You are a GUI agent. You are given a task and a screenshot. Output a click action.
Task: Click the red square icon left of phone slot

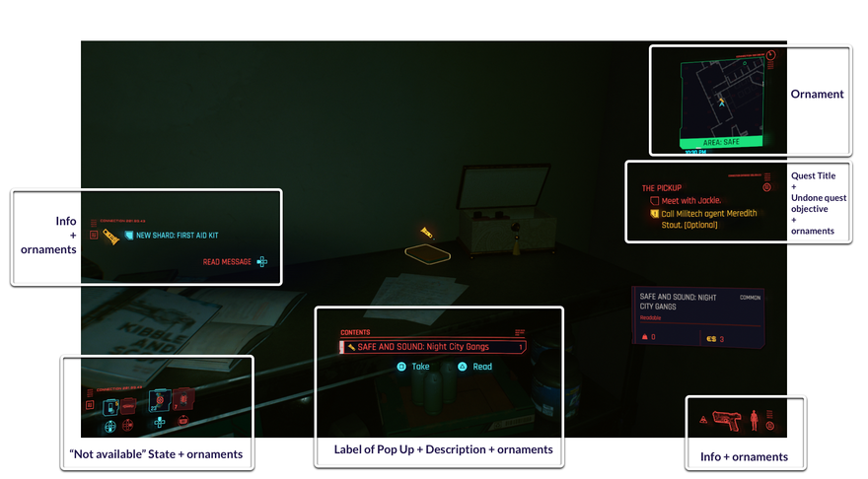point(90,405)
